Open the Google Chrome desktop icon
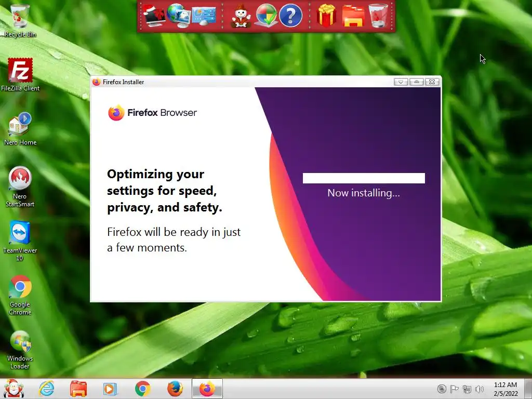532x399 pixels. (x=20, y=295)
